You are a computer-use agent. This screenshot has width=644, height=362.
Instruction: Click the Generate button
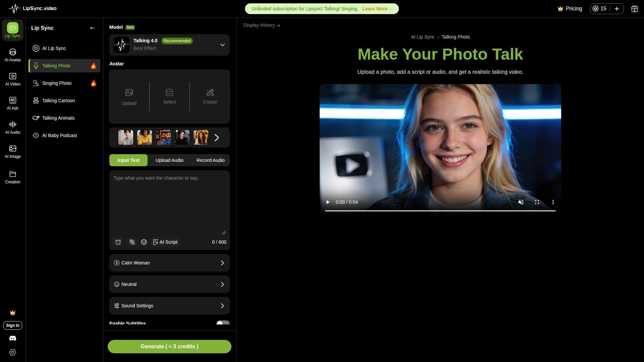169,347
